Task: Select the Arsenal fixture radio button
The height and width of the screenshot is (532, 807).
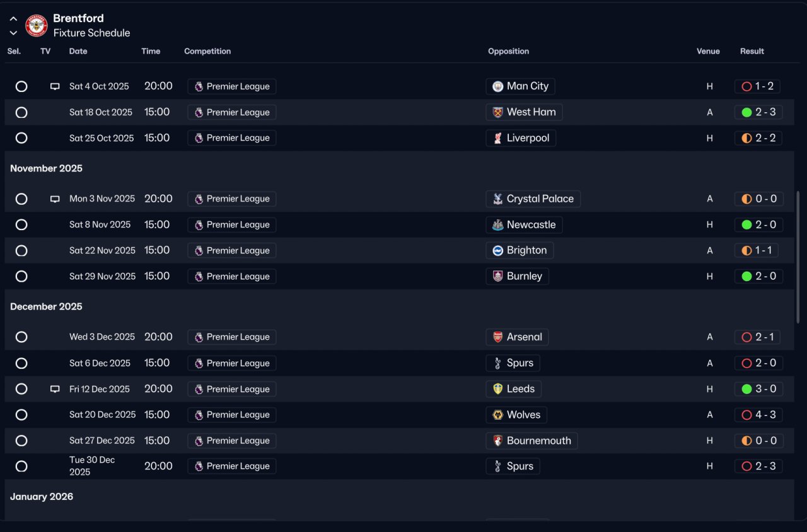Action: point(21,337)
